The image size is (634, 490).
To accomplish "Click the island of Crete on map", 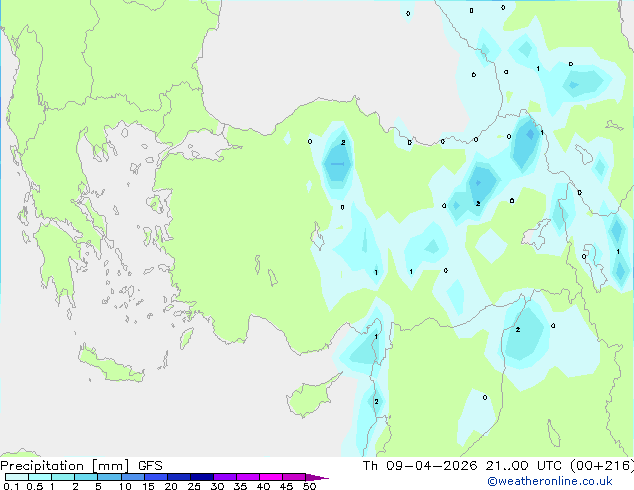I will [111, 366].
